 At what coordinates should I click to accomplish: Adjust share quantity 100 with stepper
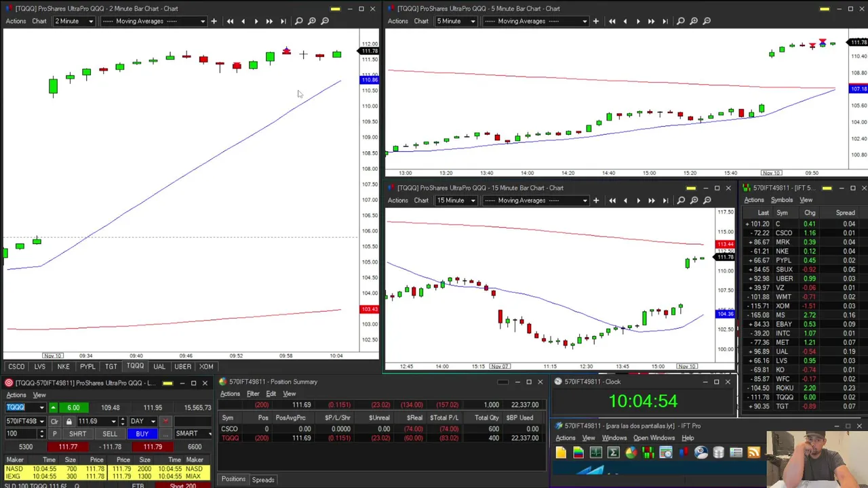pyautogui.click(x=41, y=434)
